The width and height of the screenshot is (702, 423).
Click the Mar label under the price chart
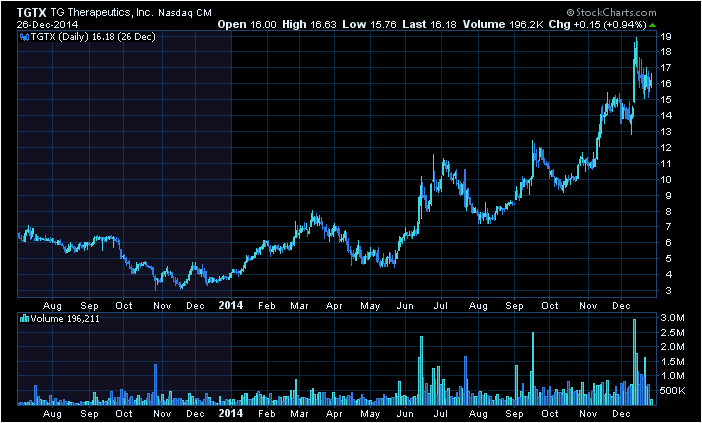coord(299,306)
